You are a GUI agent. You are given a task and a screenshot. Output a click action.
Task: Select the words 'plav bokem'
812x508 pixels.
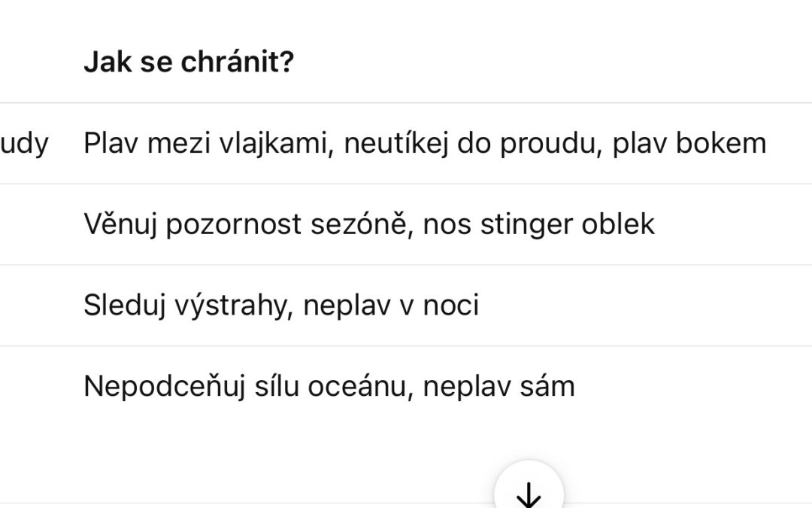pyautogui.click(x=689, y=143)
